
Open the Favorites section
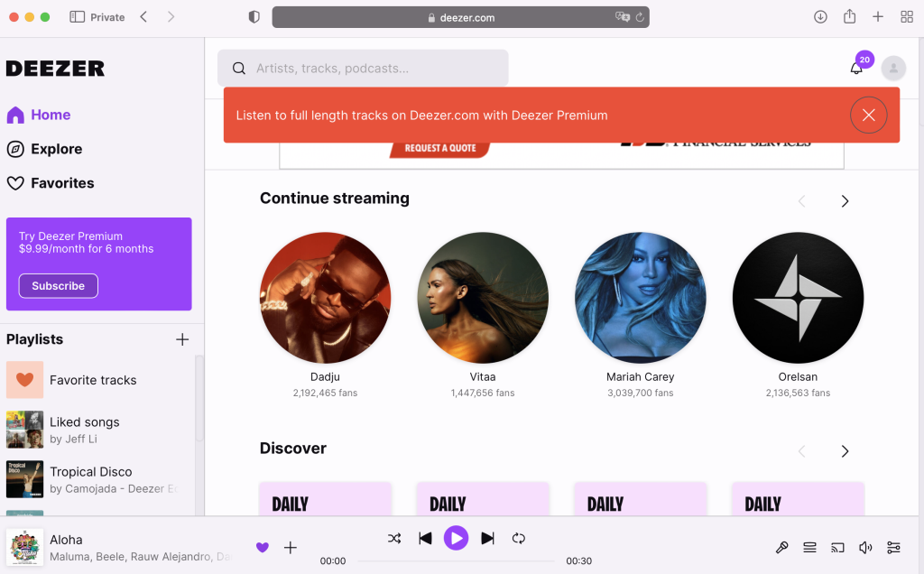51,183
